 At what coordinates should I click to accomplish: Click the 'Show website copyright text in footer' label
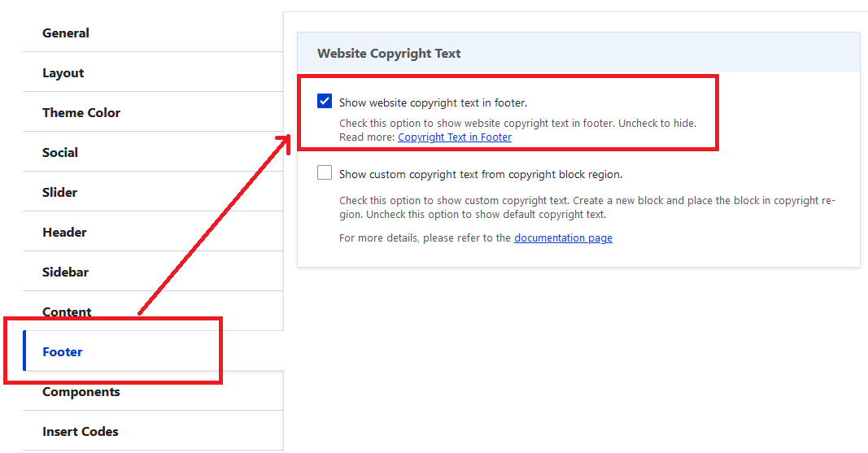(x=433, y=103)
